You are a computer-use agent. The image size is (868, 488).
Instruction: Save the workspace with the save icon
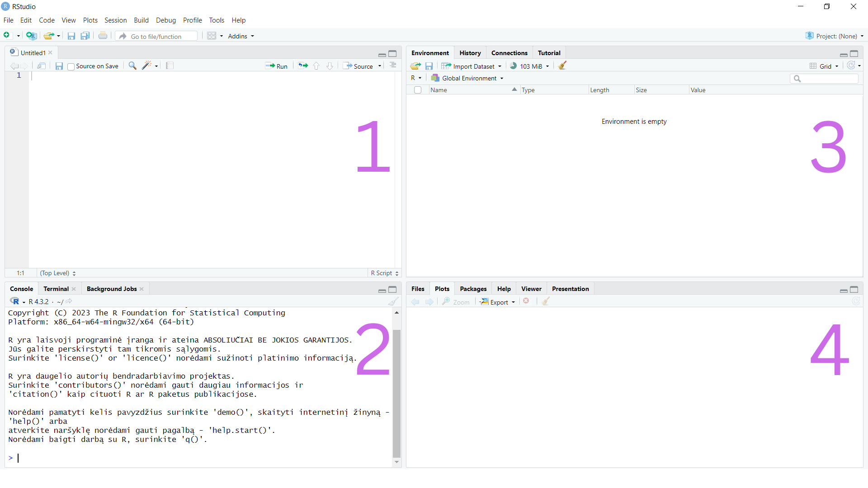(x=429, y=66)
